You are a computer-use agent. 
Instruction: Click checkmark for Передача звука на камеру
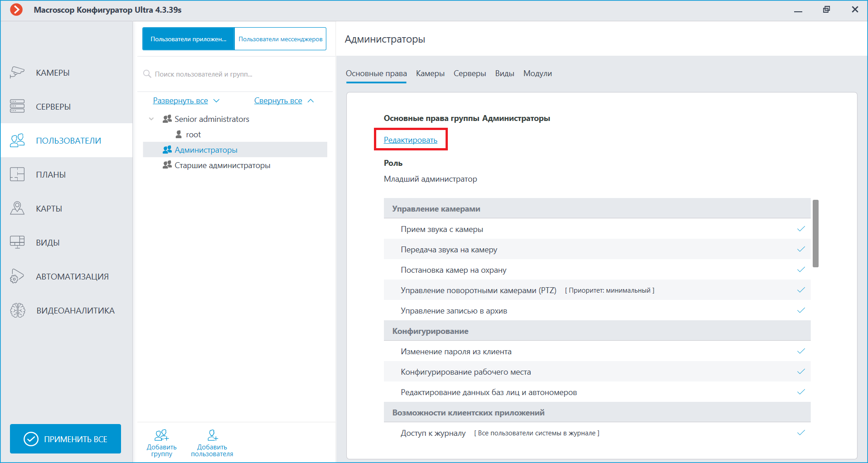(801, 249)
